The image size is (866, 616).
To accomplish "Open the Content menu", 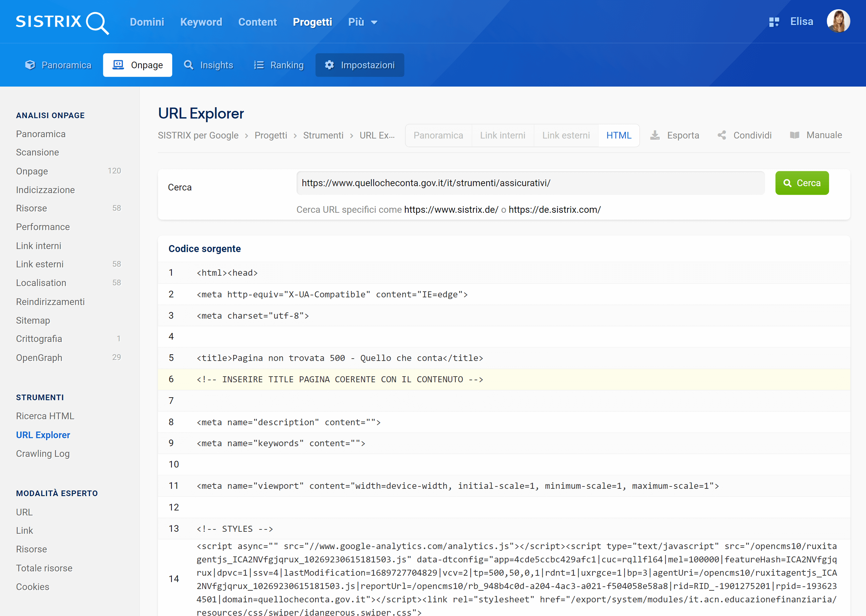I will coord(257,22).
